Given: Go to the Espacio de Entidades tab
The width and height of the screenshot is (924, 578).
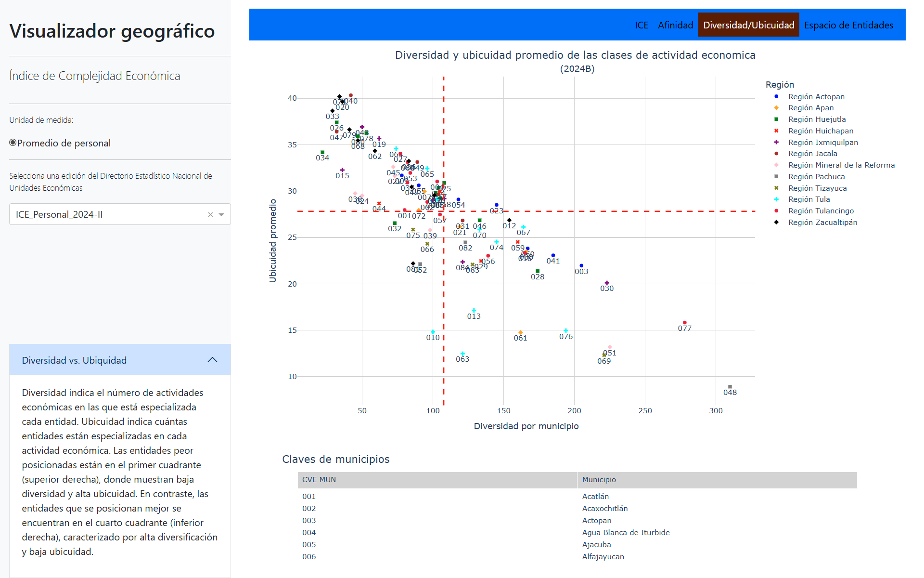Looking at the screenshot, I should pyautogui.click(x=848, y=25).
